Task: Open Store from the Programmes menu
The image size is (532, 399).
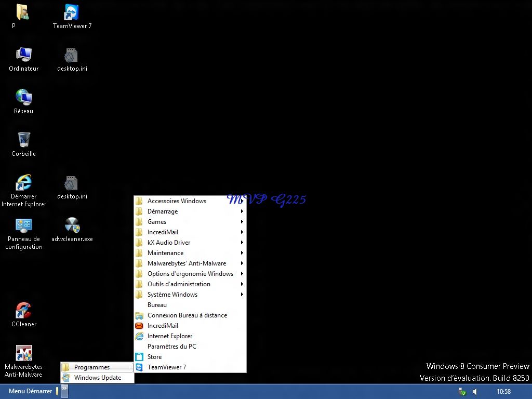Action: (154, 357)
